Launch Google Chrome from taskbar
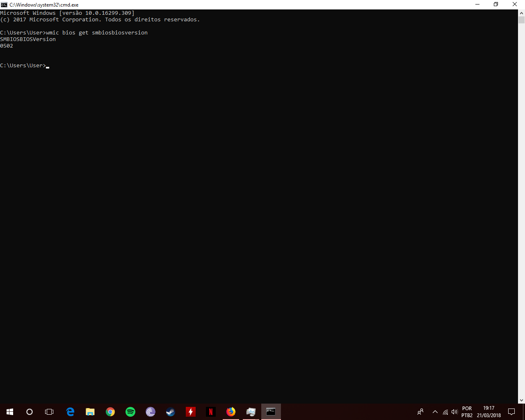Image resolution: width=525 pixels, height=420 pixels. [110, 412]
